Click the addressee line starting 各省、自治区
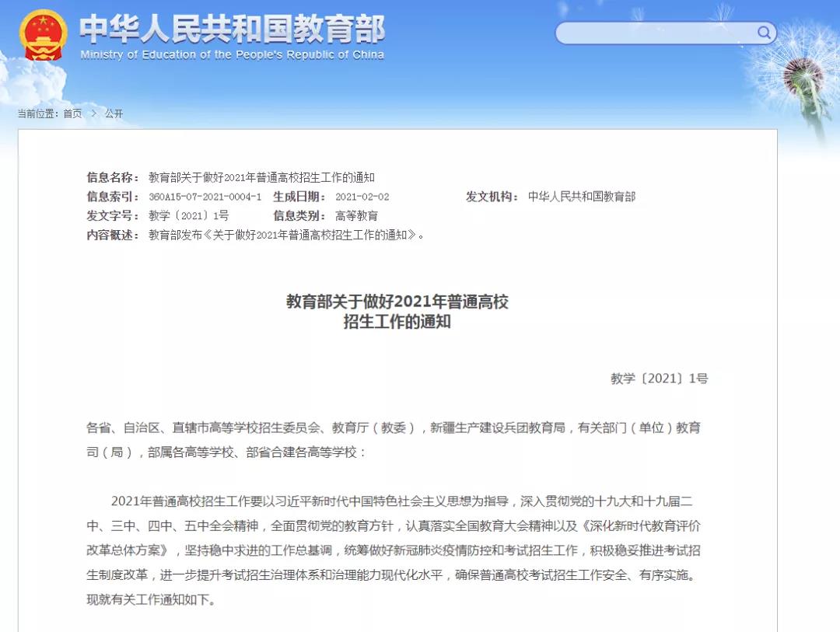Screen dimensions: 840x632 (x=394, y=428)
